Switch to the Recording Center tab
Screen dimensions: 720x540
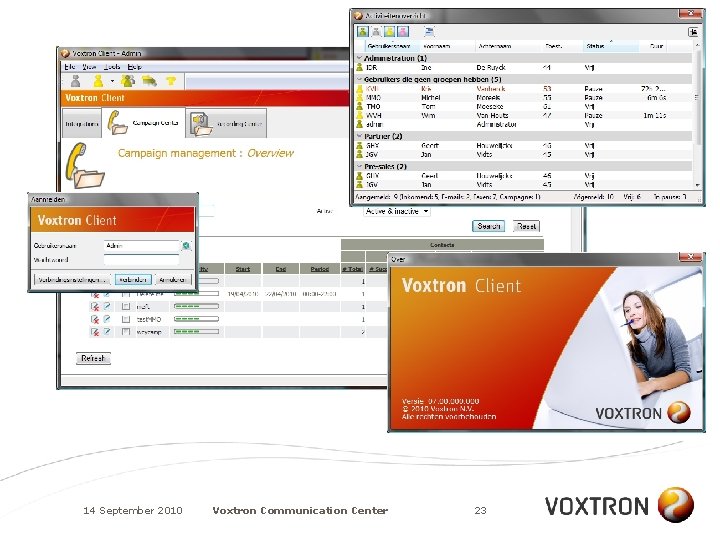(226, 124)
